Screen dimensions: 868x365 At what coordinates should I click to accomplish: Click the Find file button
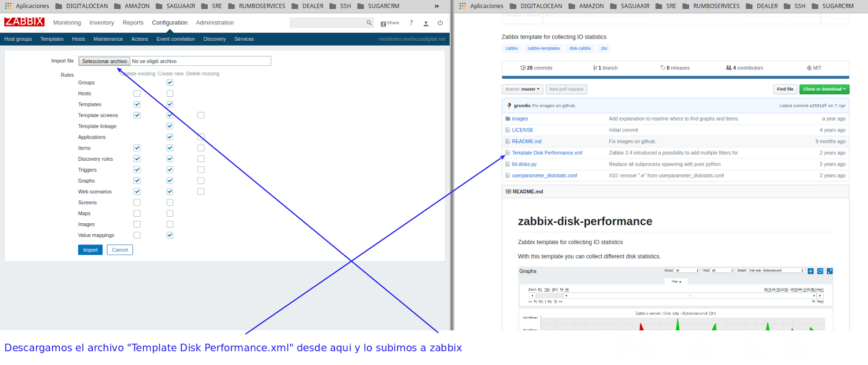pos(785,89)
